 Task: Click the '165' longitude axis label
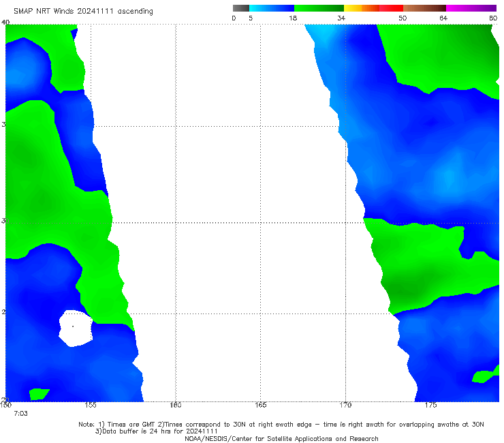pyautogui.click(x=260, y=405)
